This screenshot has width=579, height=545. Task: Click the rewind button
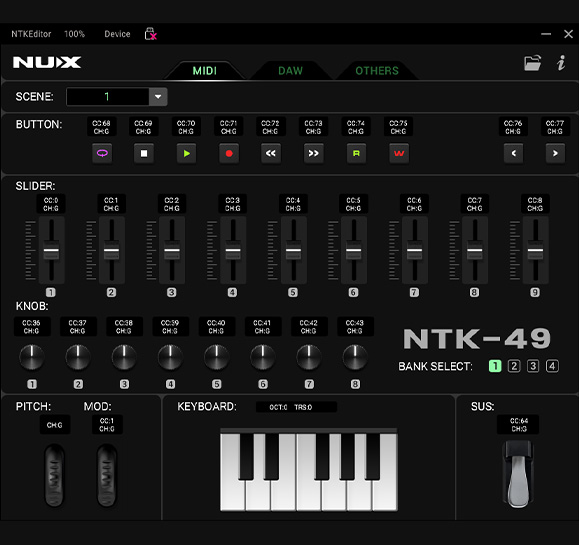(x=271, y=153)
